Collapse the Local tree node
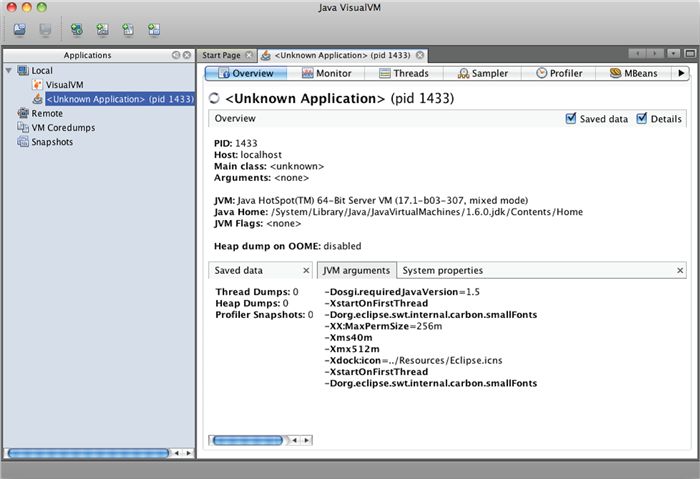The image size is (700, 479). point(9,72)
